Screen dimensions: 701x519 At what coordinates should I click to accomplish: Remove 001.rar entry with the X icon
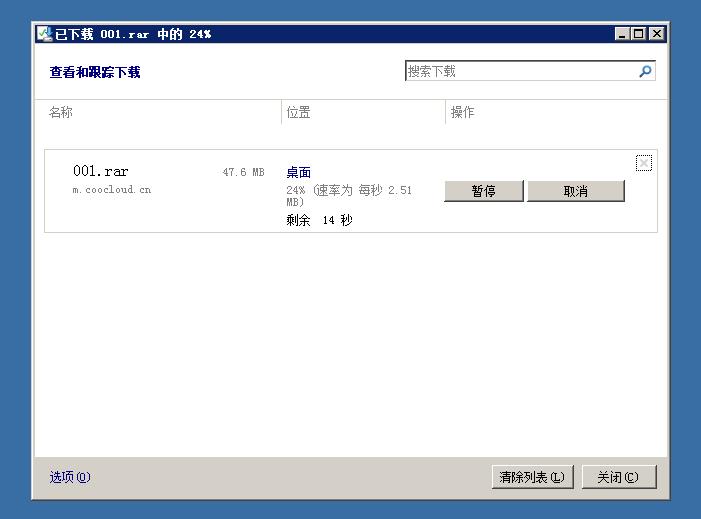(x=644, y=163)
